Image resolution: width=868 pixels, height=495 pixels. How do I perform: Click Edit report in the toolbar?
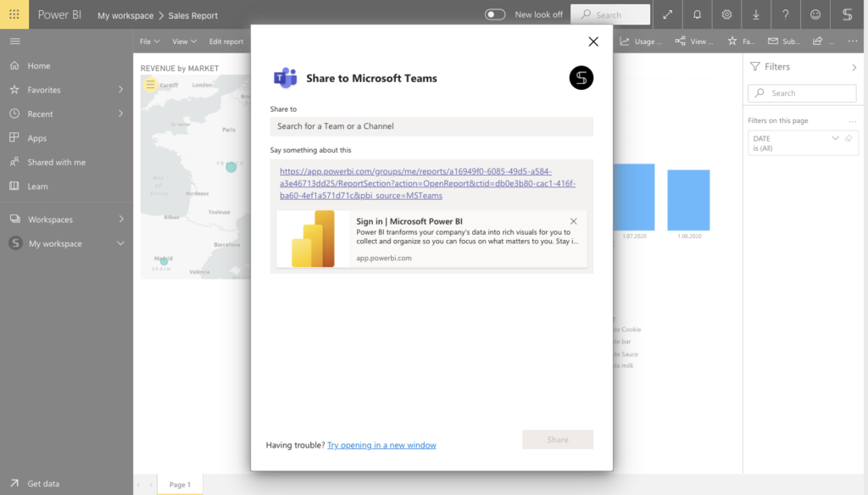225,42
